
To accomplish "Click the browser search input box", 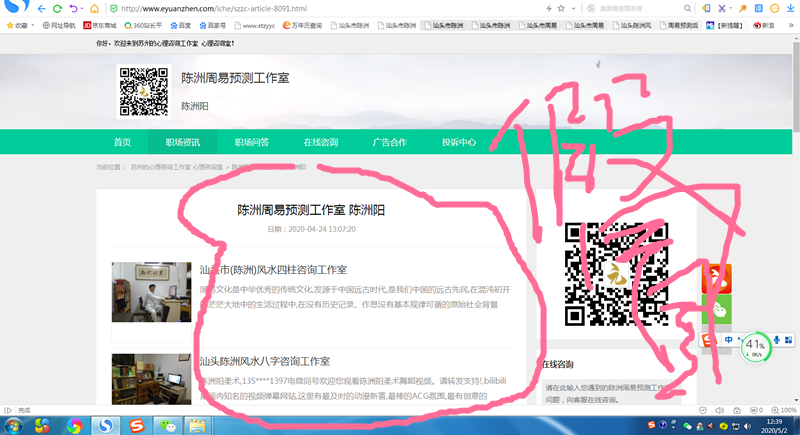I will click(638, 9).
